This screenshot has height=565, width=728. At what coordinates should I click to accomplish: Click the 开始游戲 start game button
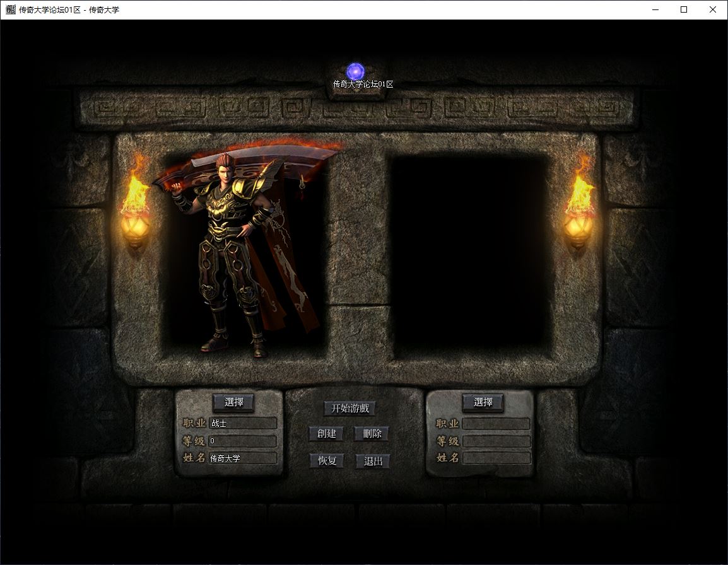(350, 408)
